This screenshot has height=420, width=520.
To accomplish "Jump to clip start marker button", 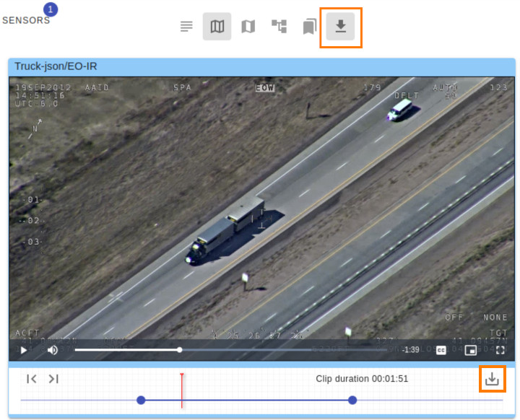I will point(32,379).
